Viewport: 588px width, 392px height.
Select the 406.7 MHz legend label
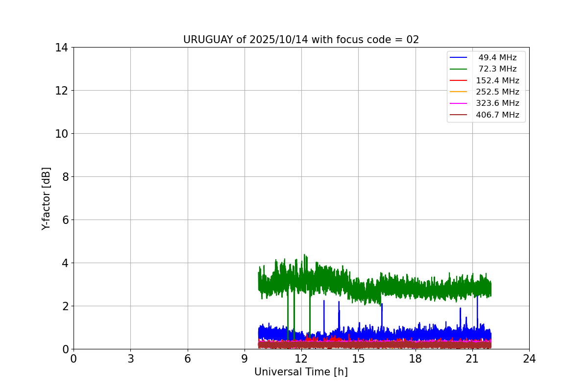point(497,115)
